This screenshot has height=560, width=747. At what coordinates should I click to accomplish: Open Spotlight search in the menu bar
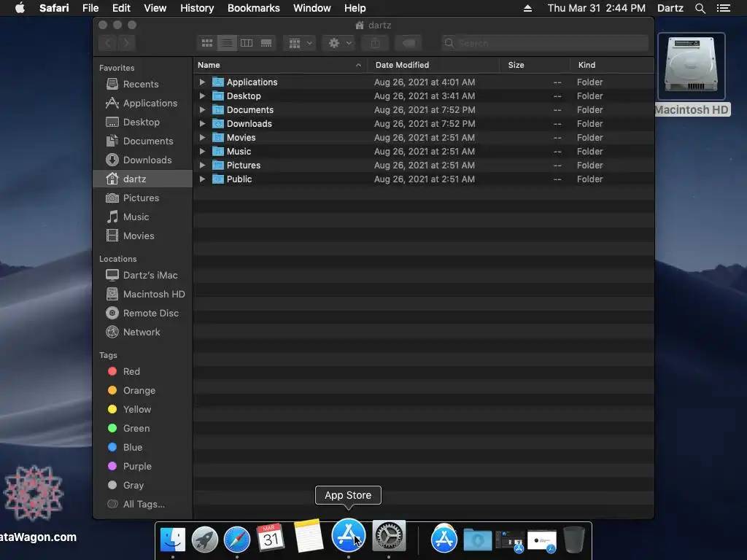(700, 8)
